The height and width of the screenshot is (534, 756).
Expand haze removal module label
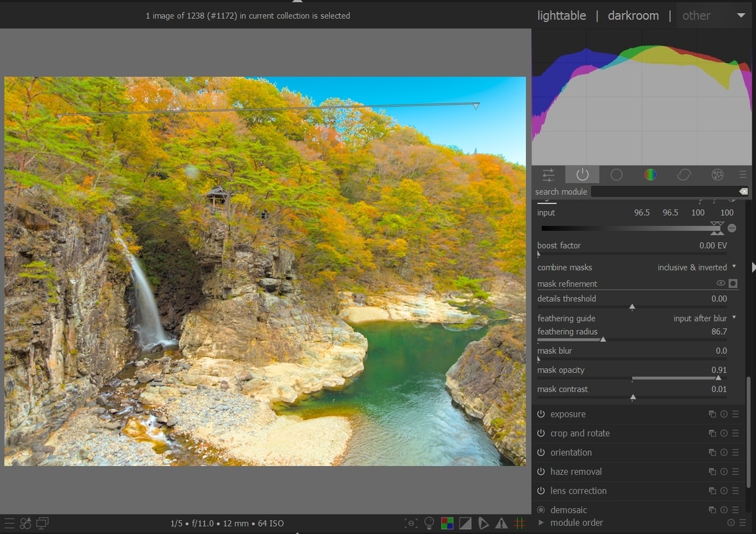point(576,472)
